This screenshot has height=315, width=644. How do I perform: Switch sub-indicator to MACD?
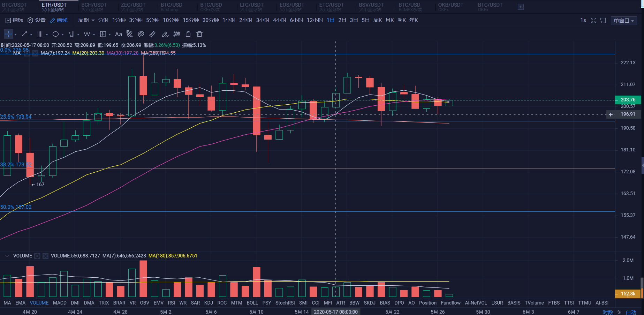[x=60, y=303]
